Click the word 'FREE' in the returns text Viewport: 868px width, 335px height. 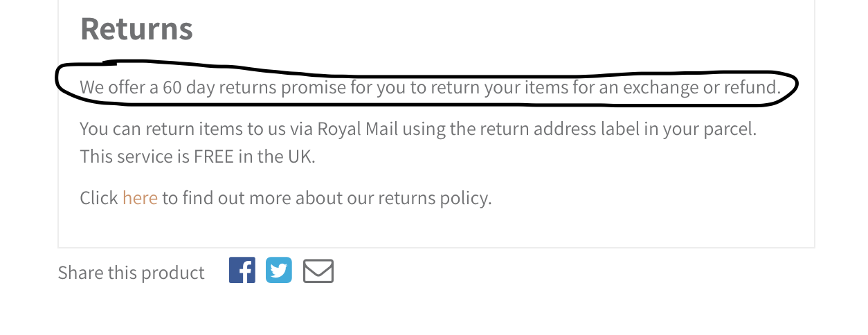pyautogui.click(x=214, y=156)
